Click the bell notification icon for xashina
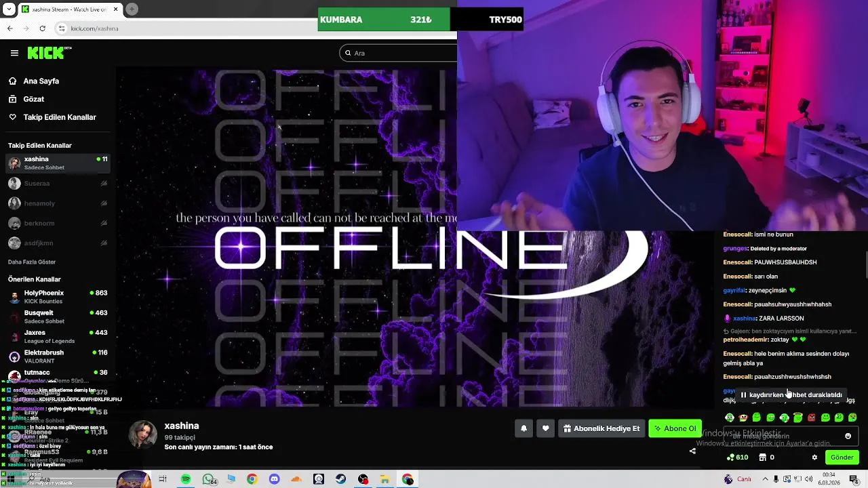This screenshot has width=868, height=488. (x=524, y=428)
